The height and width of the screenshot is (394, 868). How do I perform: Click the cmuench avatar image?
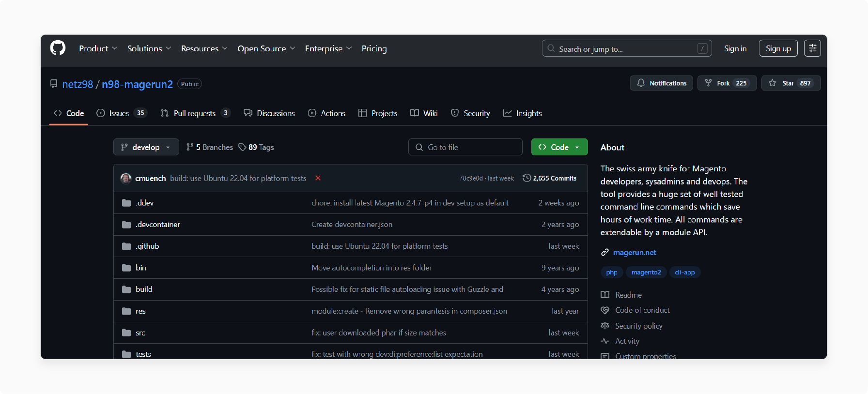(126, 178)
